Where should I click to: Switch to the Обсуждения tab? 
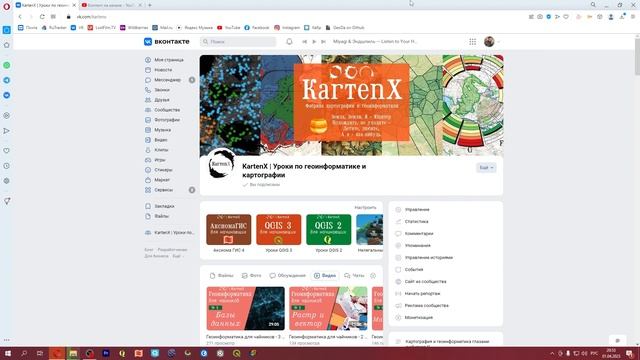[287, 276]
